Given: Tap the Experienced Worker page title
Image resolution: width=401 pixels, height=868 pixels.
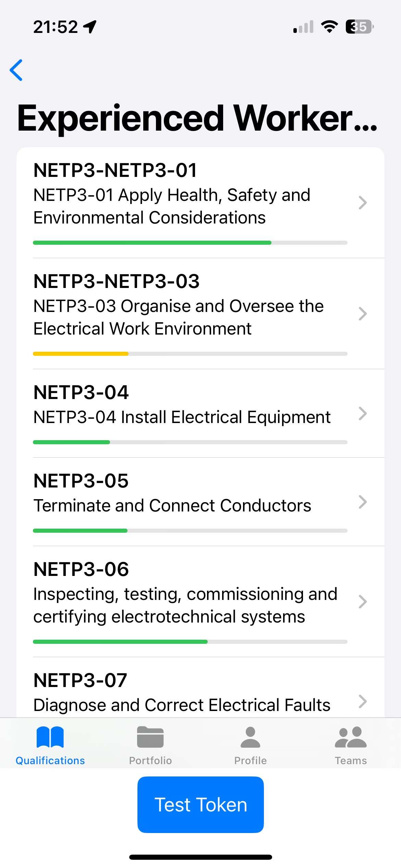Looking at the screenshot, I should coord(197,118).
